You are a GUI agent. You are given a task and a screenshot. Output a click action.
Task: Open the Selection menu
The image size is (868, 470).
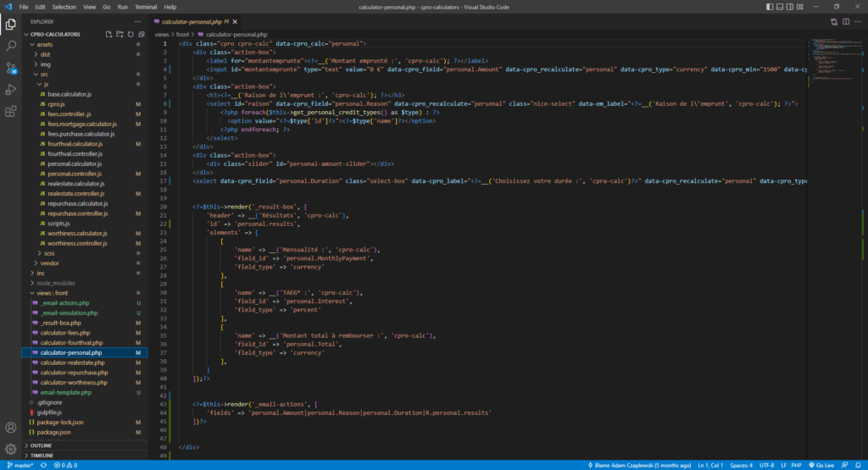pyautogui.click(x=64, y=7)
